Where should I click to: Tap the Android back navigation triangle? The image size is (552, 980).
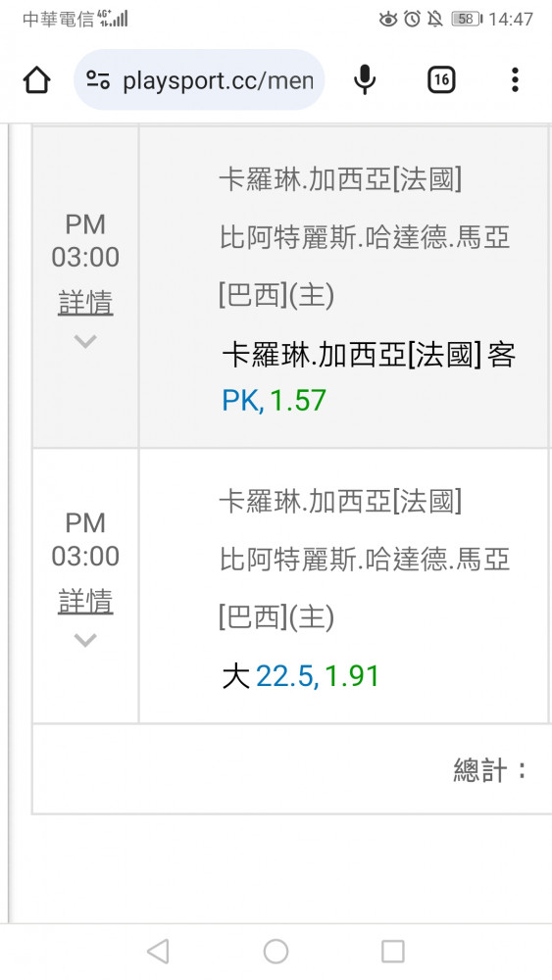(x=158, y=952)
